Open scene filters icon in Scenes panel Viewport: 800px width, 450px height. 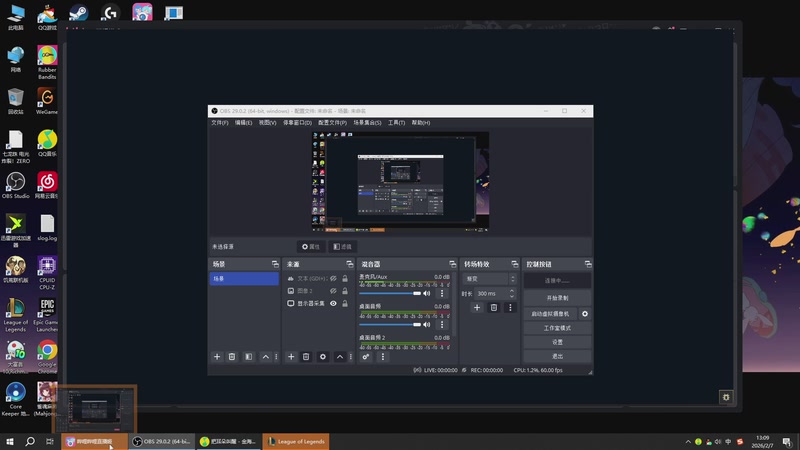pos(248,357)
